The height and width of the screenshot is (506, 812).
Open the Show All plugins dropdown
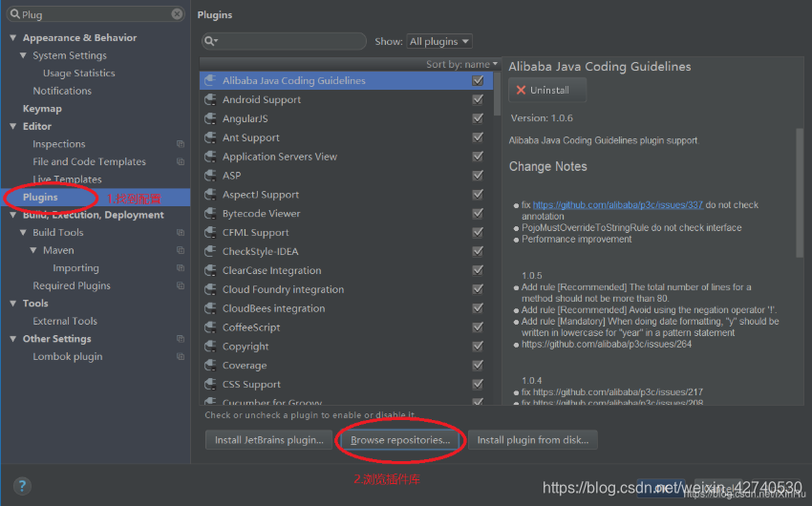click(x=439, y=41)
